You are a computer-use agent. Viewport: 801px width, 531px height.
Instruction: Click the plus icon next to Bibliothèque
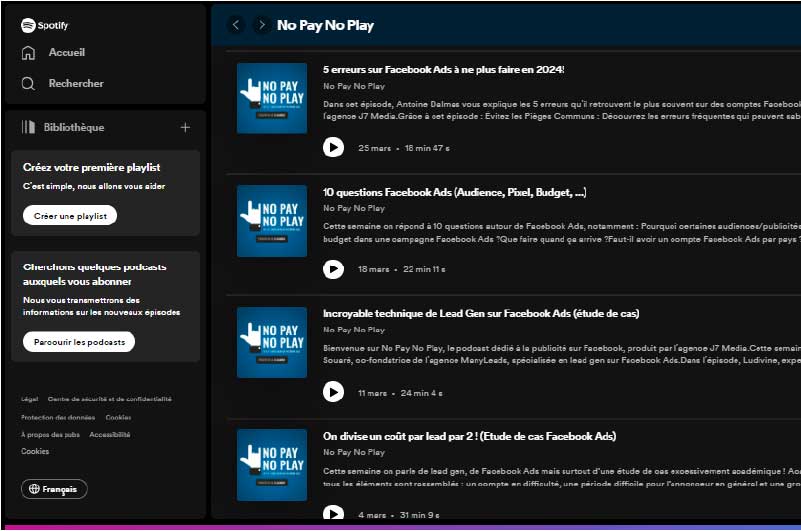click(x=185, y=127)
